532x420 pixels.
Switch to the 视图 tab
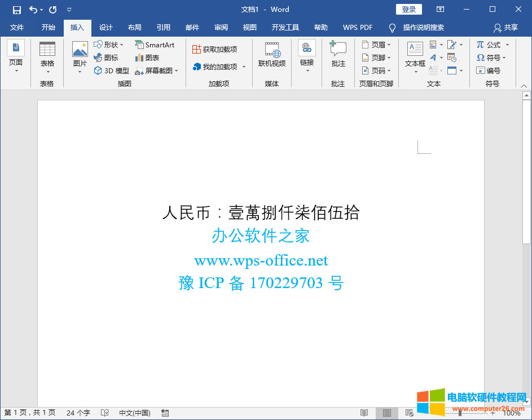pyautogui.click(x=250, y=28)
